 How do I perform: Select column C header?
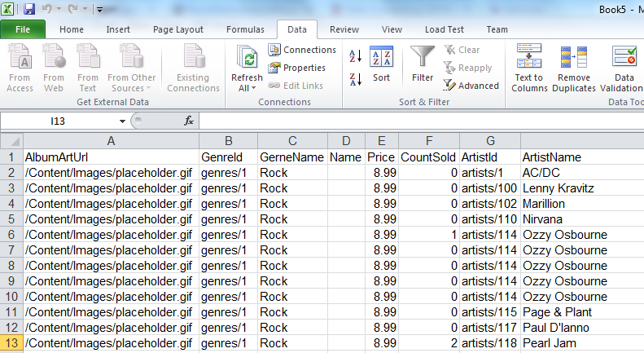pos(292,141)
